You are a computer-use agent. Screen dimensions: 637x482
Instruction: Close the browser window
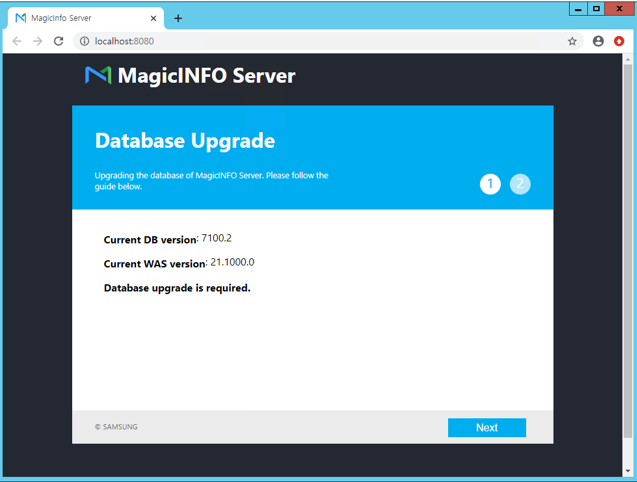(x=619, y=8)
